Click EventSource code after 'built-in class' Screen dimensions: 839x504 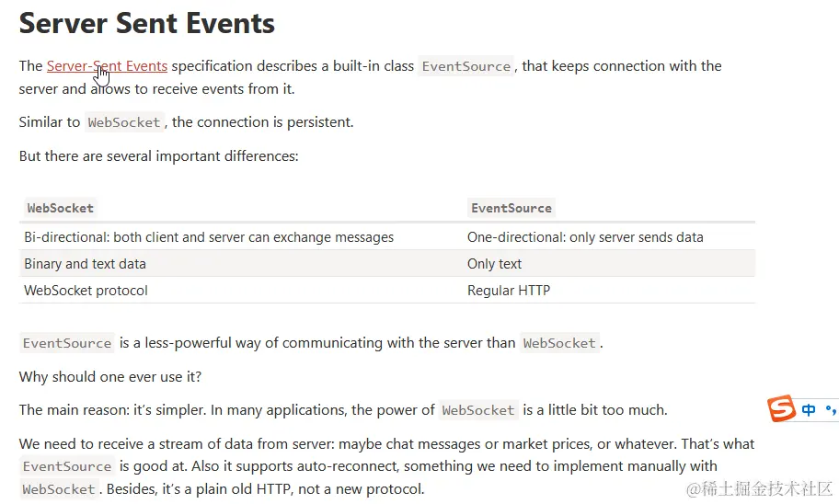click(466, 66)
